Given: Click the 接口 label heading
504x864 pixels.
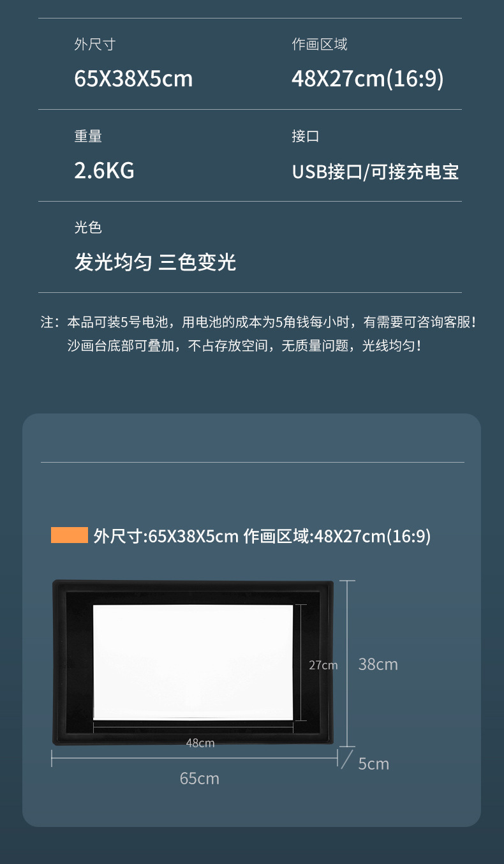Looking at the screenshot, I should (x=306, y=136).
